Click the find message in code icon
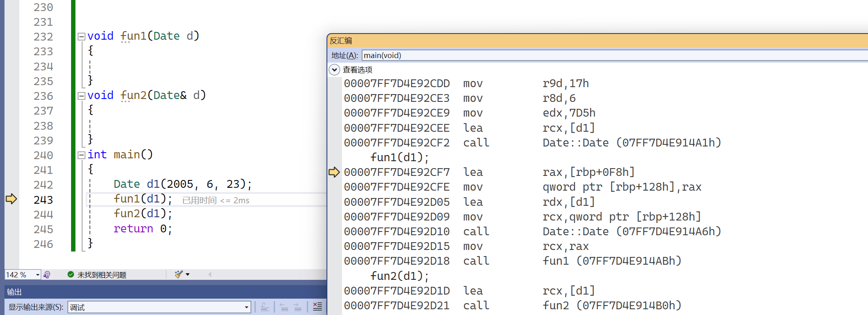The image size is (868, 315). pos(265,307)
